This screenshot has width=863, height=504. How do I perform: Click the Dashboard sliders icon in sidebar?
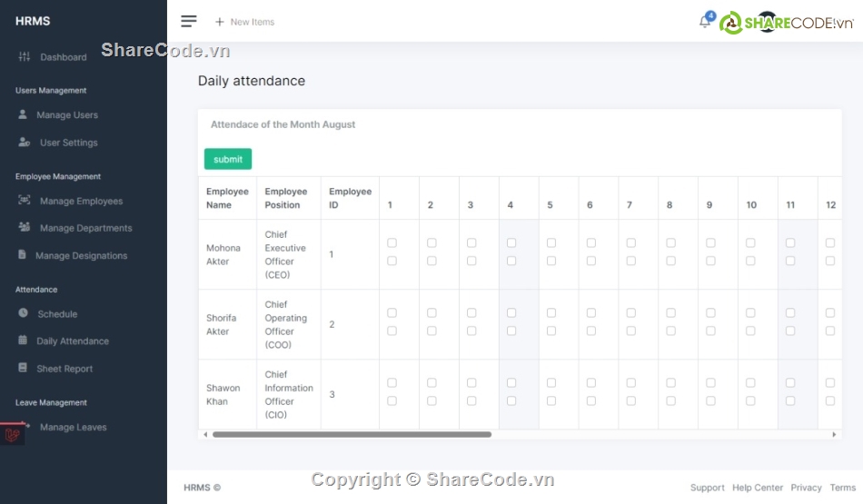pyautogui.click(x=25, y=57)
